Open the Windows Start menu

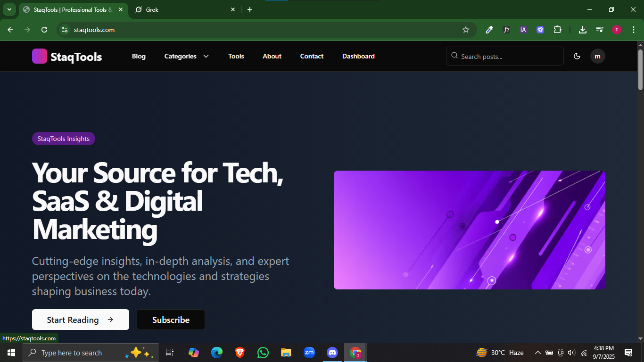click(11, 353)
